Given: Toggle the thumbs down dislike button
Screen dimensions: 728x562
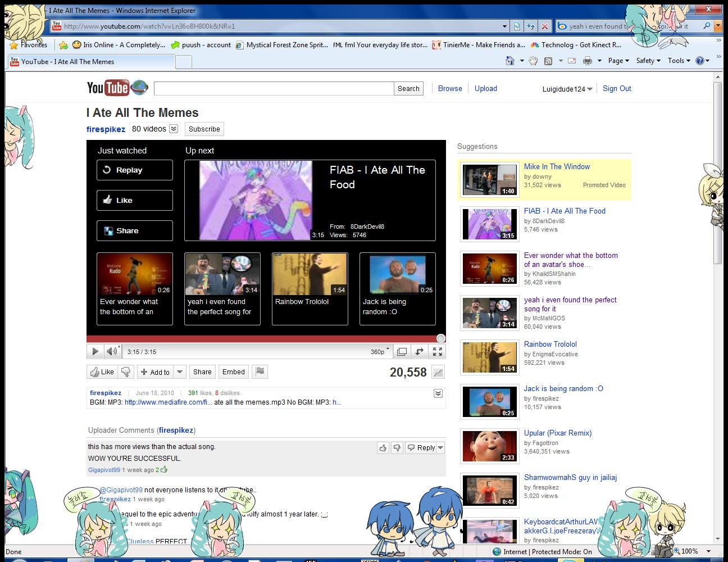Looking at the screenshot, I should point(126,372).
